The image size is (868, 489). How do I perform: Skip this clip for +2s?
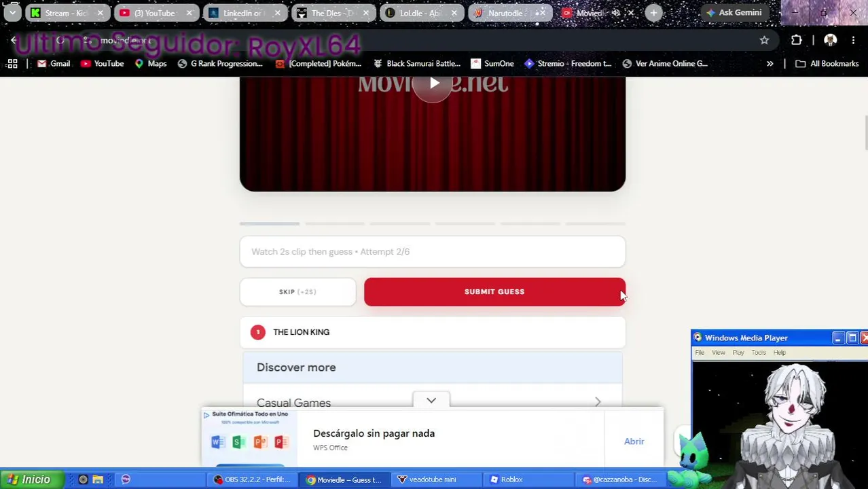pos(297,291)
